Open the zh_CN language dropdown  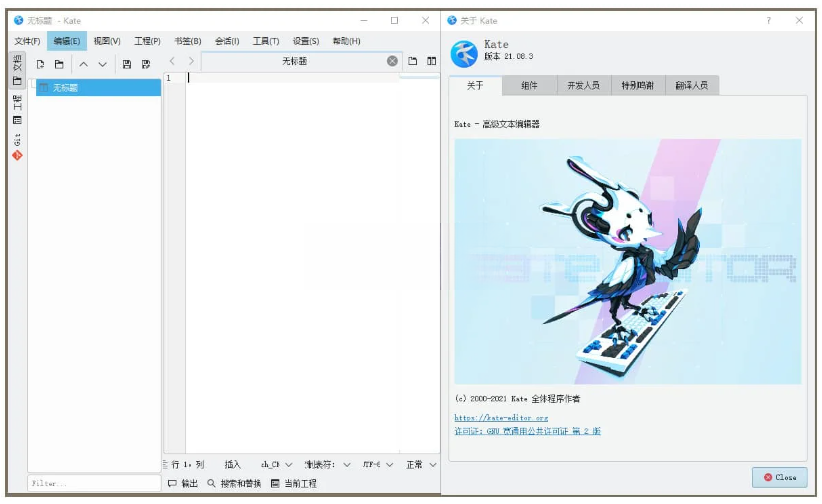pyautogui.click(x=276, y=465)
